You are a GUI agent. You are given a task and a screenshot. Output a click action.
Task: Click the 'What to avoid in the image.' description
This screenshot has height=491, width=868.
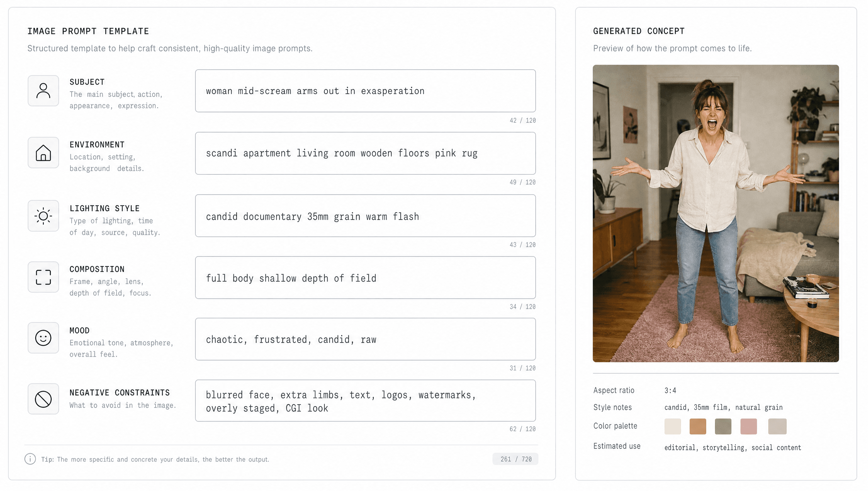click(x=123, y=405)
